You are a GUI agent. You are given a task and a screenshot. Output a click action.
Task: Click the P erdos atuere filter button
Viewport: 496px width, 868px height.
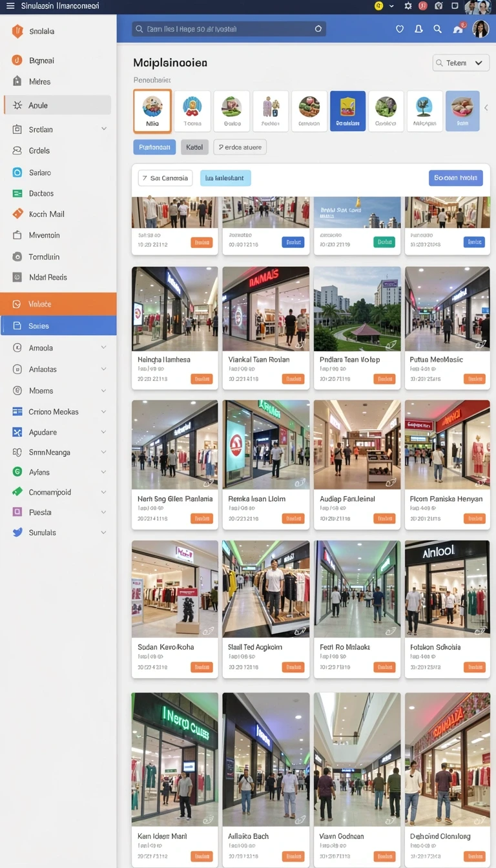pyautogui.click(x=240, y=147)
